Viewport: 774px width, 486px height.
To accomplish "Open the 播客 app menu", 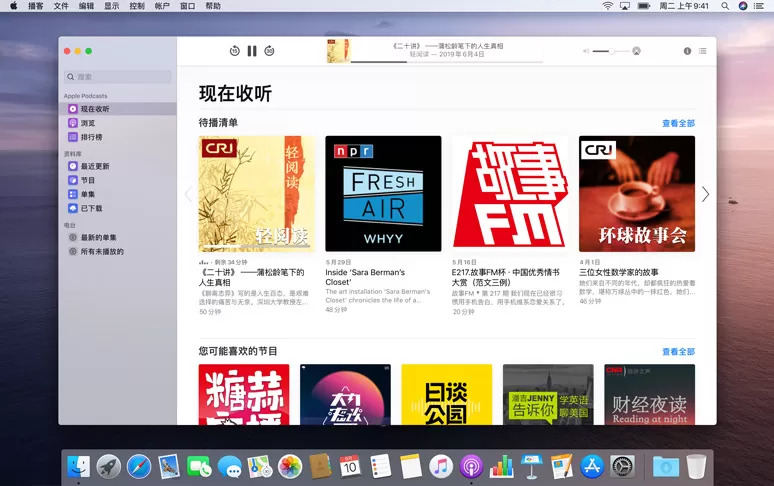I will [x=36, y=6].
